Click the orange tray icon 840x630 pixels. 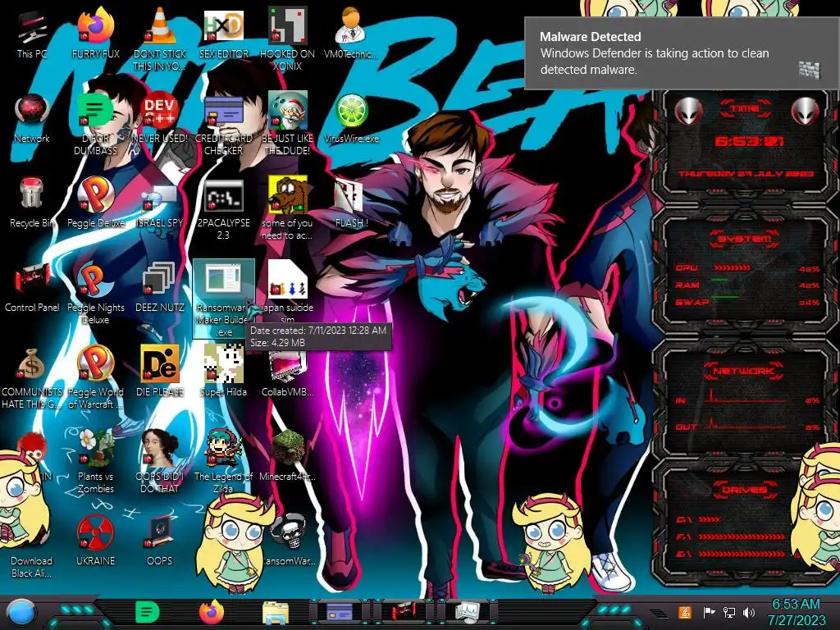tap(685, 612)
